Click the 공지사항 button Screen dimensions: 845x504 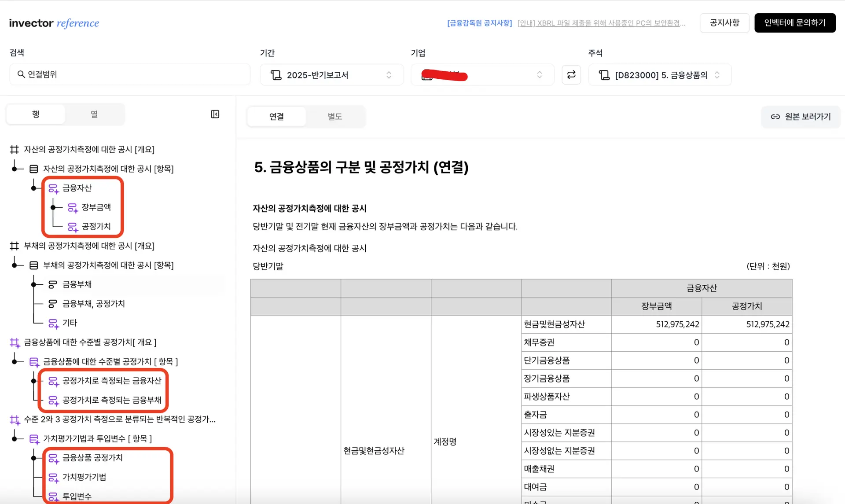(724, 23)
